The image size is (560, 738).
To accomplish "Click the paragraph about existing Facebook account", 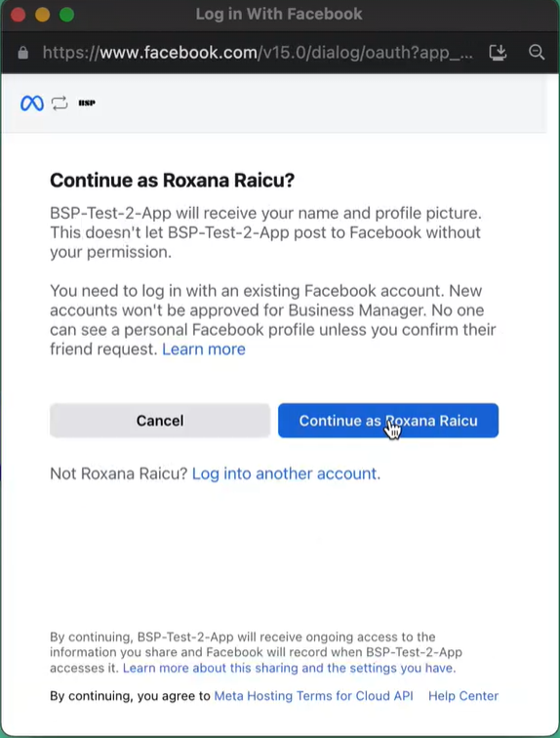I will (273, 320).
